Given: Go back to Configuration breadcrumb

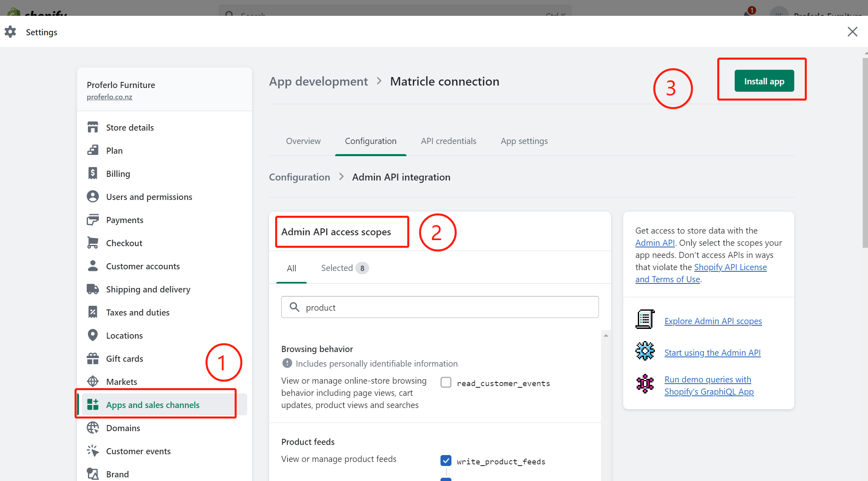Looking at the screenshot, I should 299,177.
